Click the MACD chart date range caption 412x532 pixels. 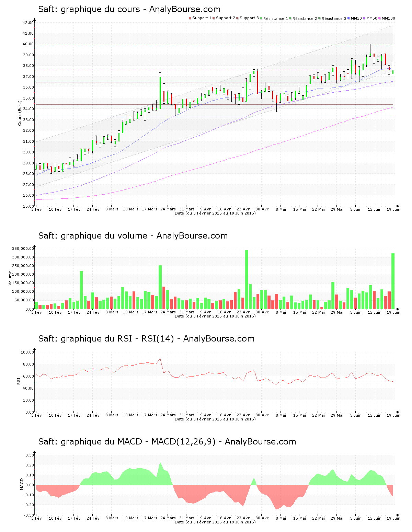pos(215,522)
